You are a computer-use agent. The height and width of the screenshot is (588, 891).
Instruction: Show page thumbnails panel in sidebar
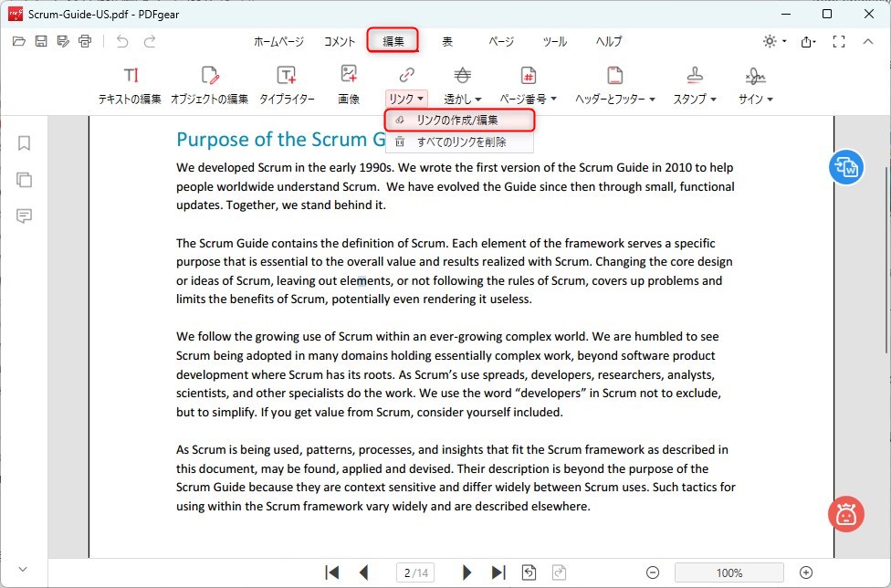click(x=24, y=180)
